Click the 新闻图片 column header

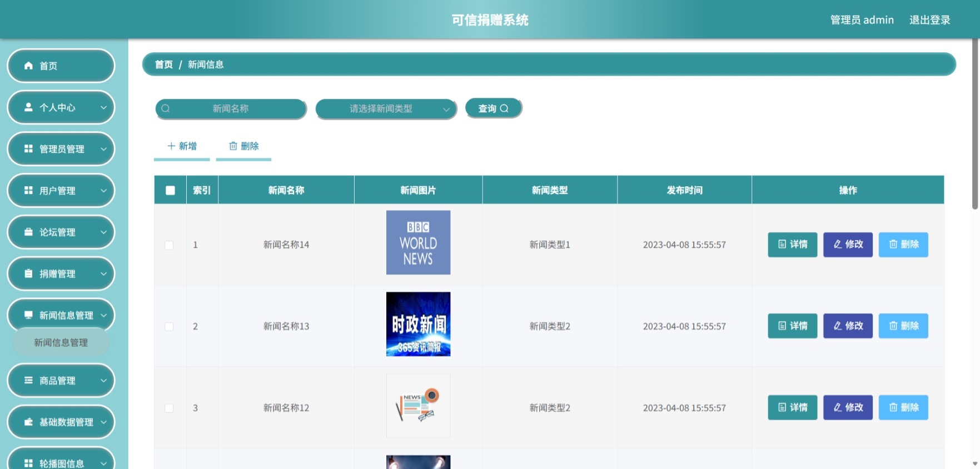(418, 190)
